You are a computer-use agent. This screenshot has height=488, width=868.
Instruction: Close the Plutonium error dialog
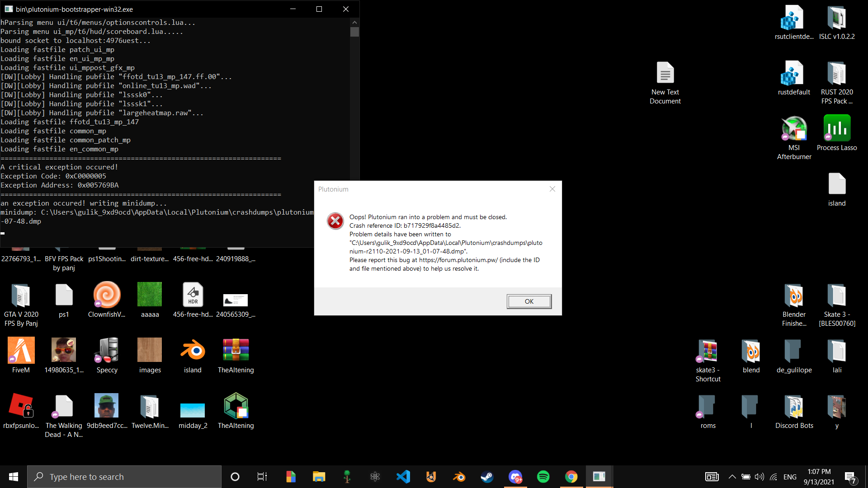tap(552, 189)
